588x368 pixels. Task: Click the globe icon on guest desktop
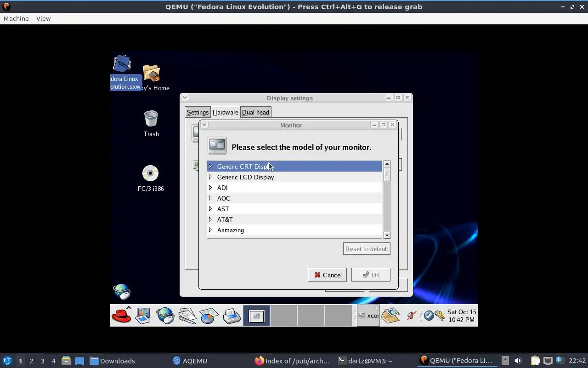coord(122,291)
